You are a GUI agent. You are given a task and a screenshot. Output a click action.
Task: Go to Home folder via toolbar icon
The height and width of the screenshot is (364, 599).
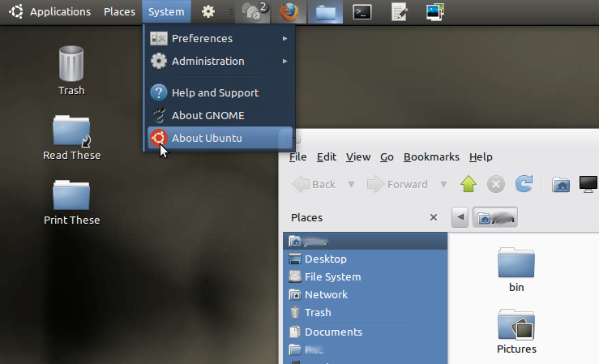pyautogui.click(x=561, y=185)
